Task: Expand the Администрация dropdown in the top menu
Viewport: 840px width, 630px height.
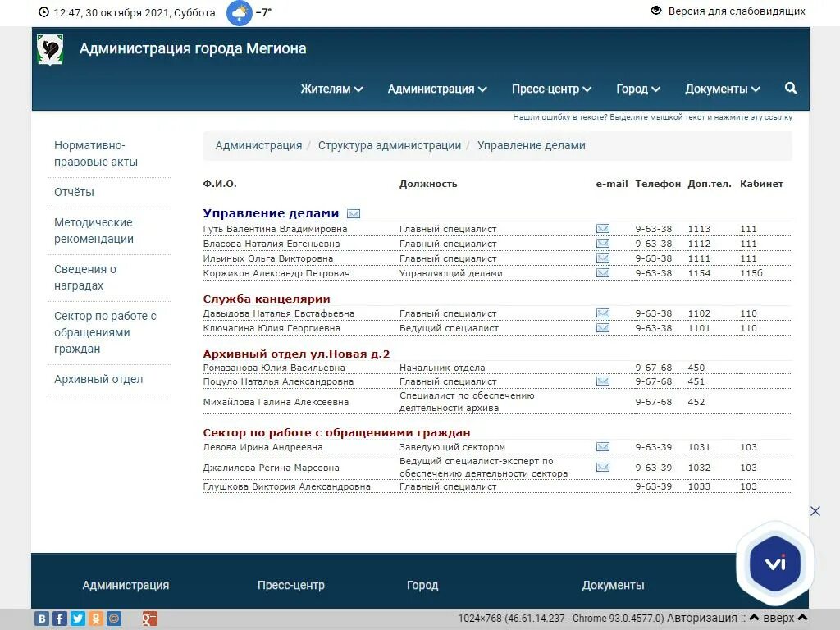Action: point(437,89)
